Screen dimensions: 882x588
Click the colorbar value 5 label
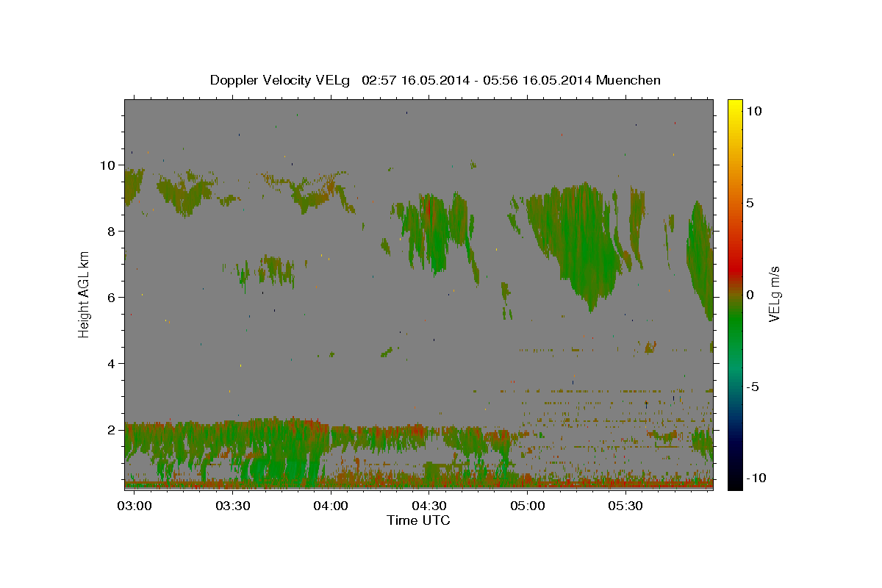(750, 202)
